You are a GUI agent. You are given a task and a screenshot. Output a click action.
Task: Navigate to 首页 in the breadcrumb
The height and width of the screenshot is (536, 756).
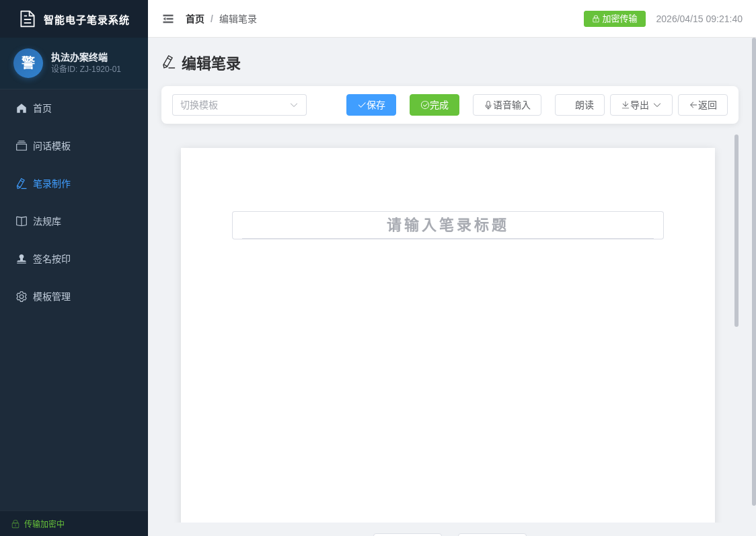(195, 19)
